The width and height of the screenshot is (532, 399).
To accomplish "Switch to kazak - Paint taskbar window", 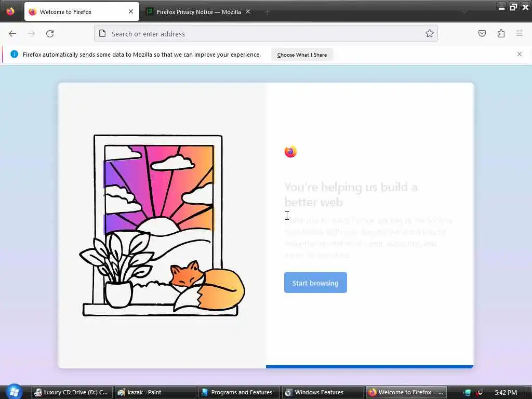I will [x=155, y=392].
